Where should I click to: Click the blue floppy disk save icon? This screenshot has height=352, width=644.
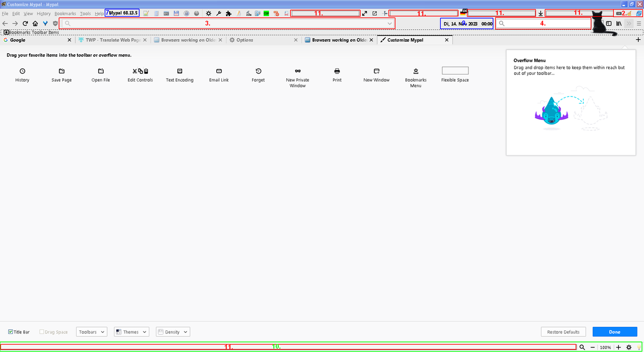pos(176,13)
